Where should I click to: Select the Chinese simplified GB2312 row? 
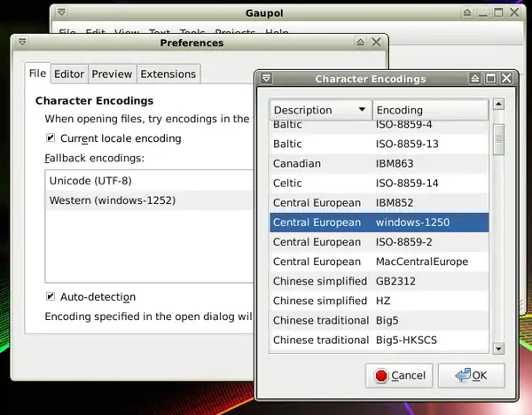point(379,281)
